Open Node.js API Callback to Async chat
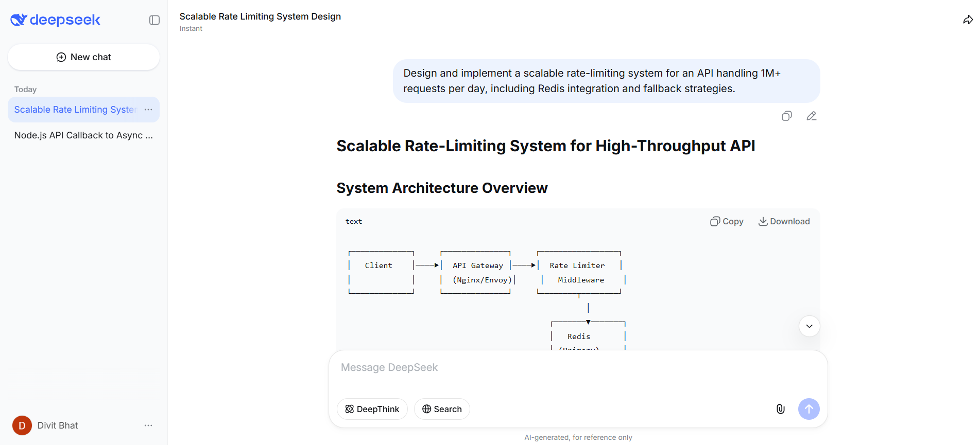Screen dimensions: 980x445 (83, 135)
